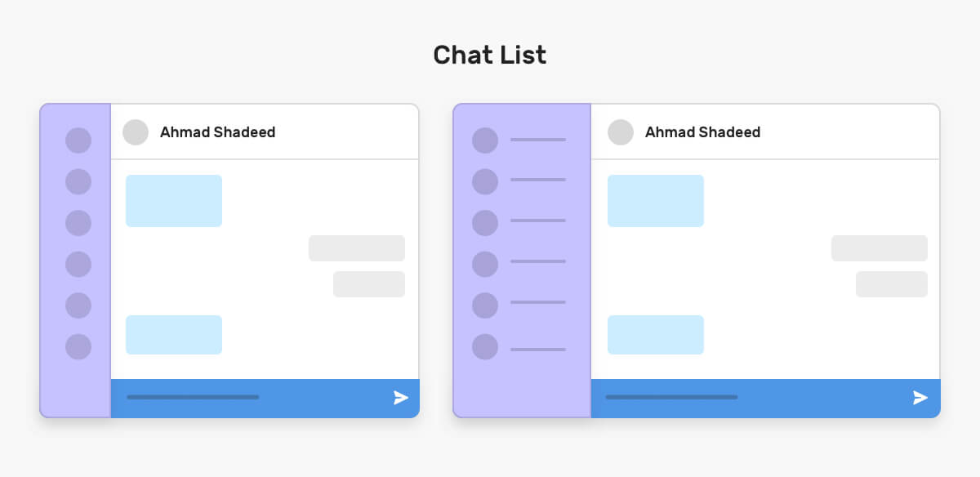Select the fourth chat row in the expanded sidebar
Viewport: 980px width, 477px height.
519,264
